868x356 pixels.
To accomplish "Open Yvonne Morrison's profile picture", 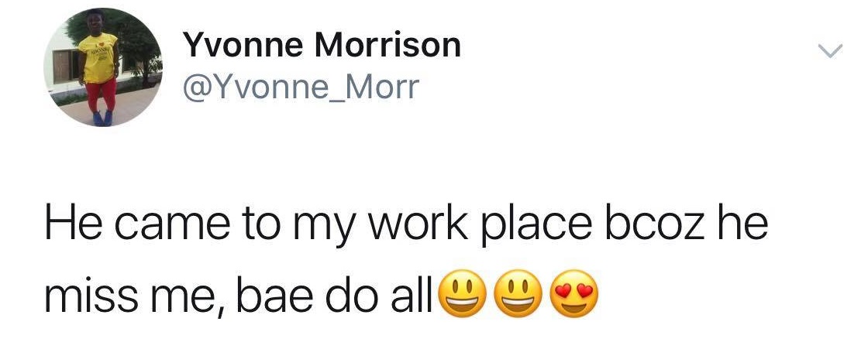I will 103,67.
